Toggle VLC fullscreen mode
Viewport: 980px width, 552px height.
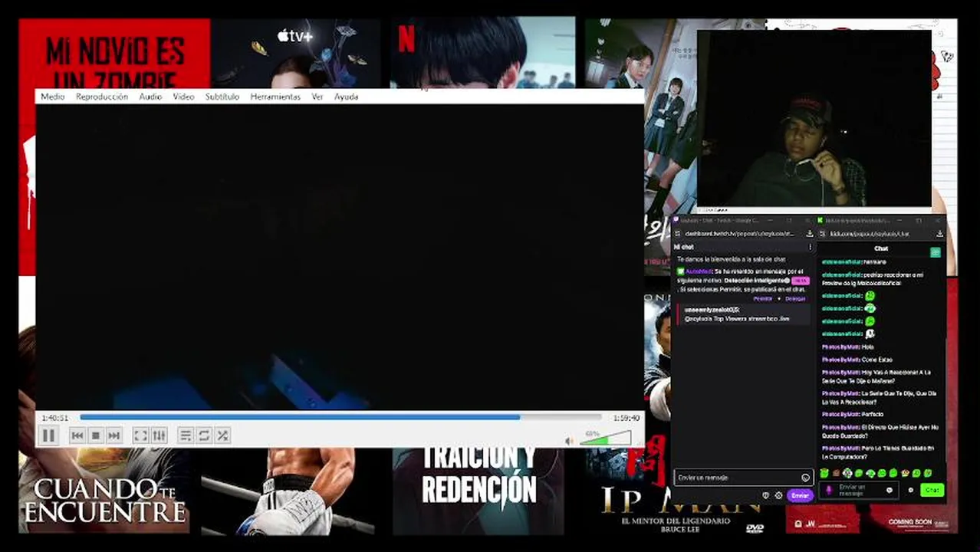(x=140, y=435)
